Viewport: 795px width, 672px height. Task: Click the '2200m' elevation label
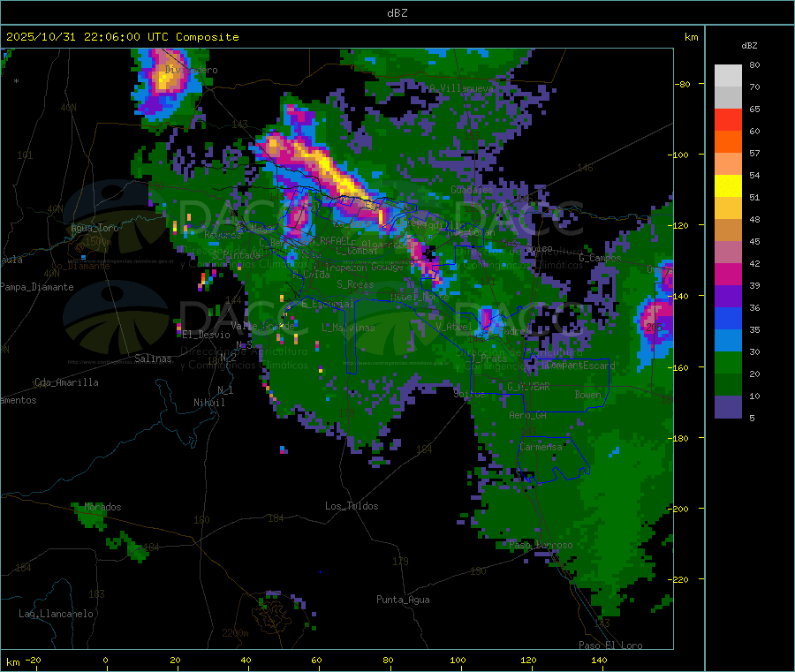click(x=235, y=633)
